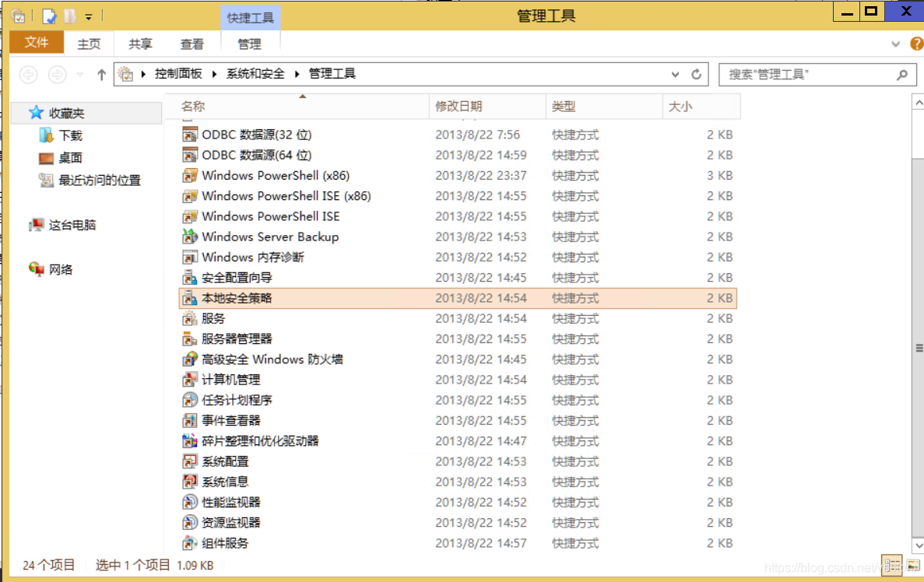
Task: Click the up-one-level arrow icon
Action: 101,73
